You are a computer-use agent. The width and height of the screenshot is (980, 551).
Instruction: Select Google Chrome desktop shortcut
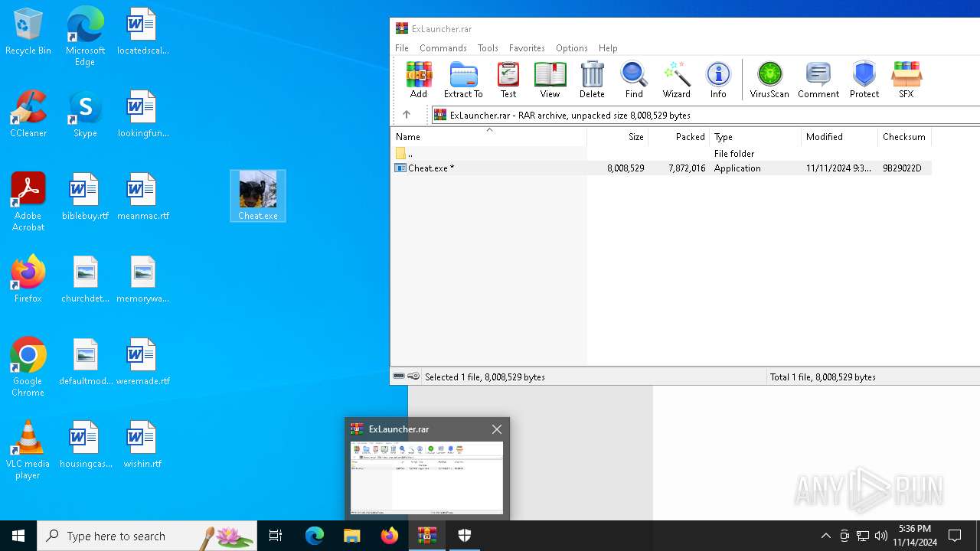click(x=28, y=367)
